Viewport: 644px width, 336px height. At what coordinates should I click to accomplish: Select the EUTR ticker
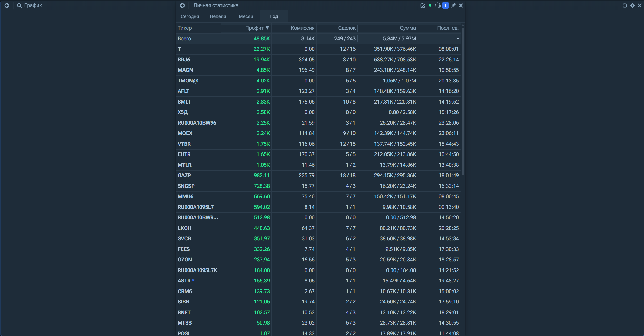tap(184, 154)
